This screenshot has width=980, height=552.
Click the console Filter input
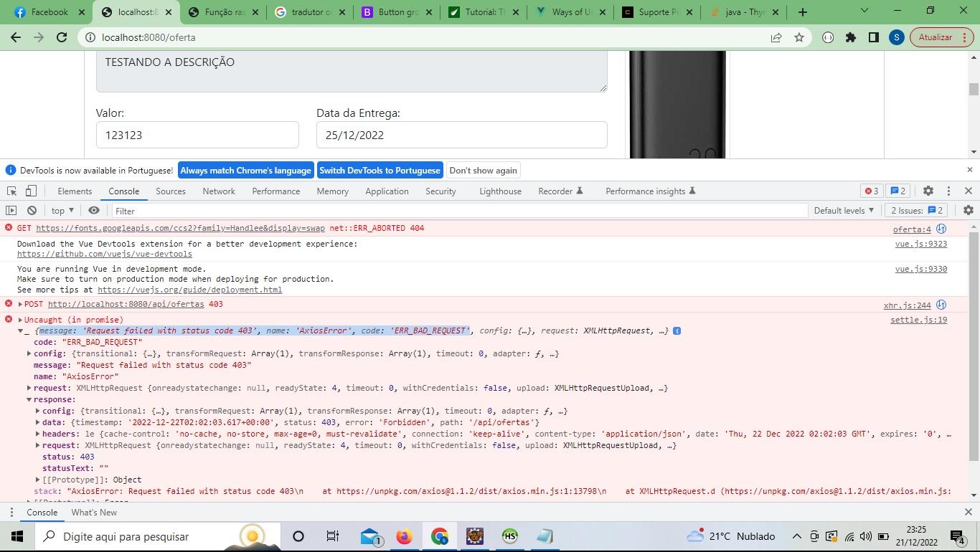pyautogui.click(x=459, y=210)
